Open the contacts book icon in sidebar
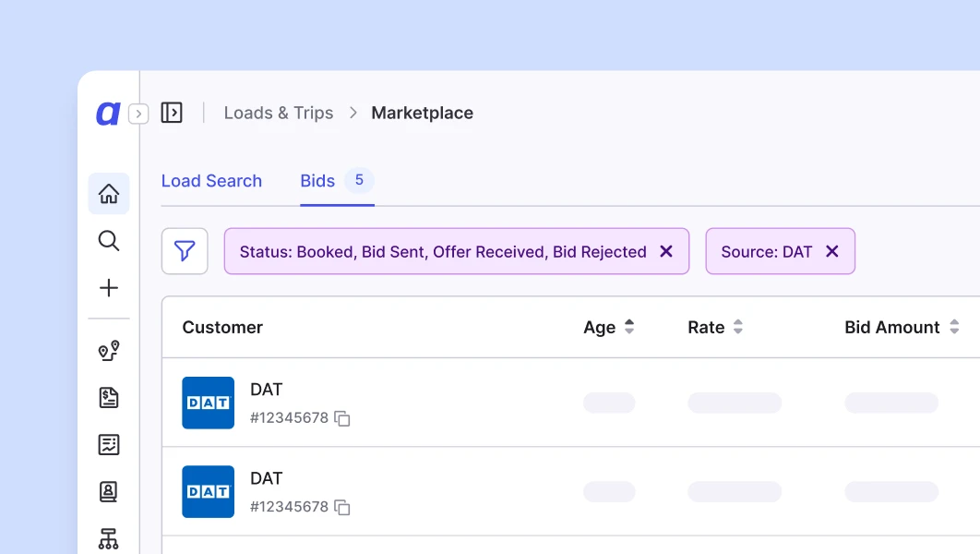Screen dimensions: 980x554 pos(109,491)
